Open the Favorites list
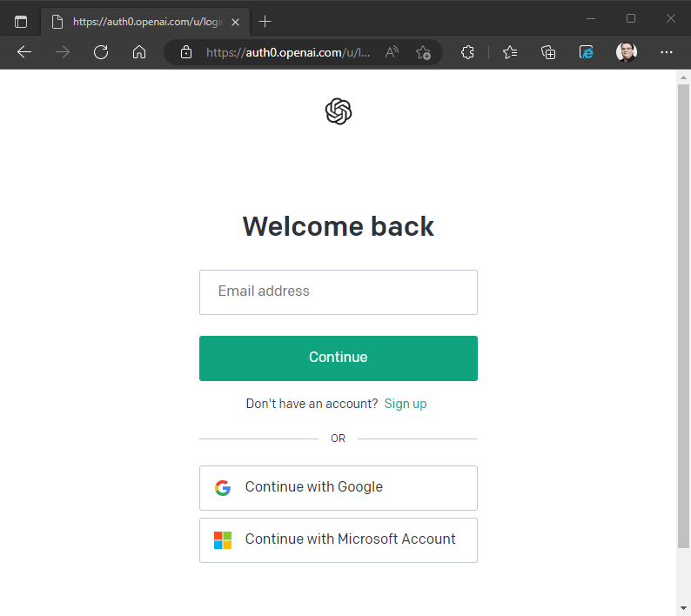Viewport: 691px width, 616px height. [510, 52]
